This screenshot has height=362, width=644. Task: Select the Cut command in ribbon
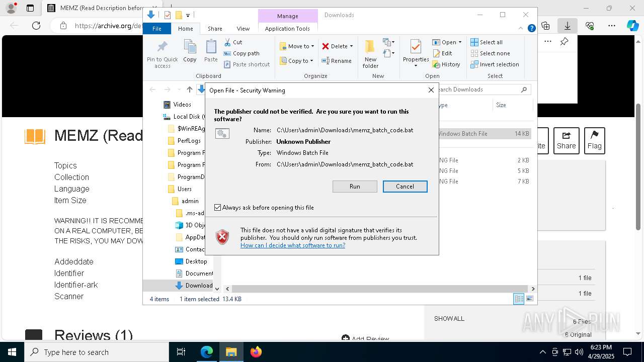233,42
